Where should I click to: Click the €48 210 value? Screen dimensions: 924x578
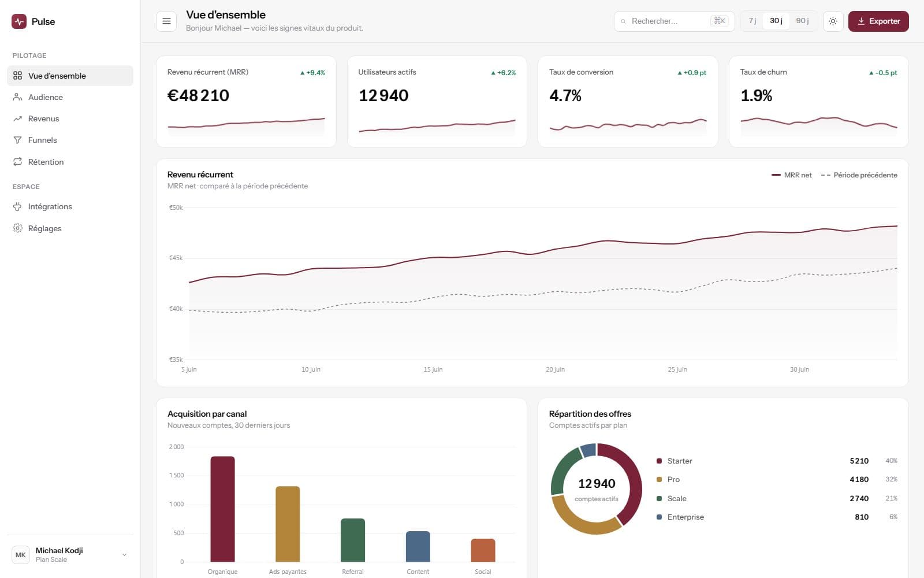tap(198, 95)
